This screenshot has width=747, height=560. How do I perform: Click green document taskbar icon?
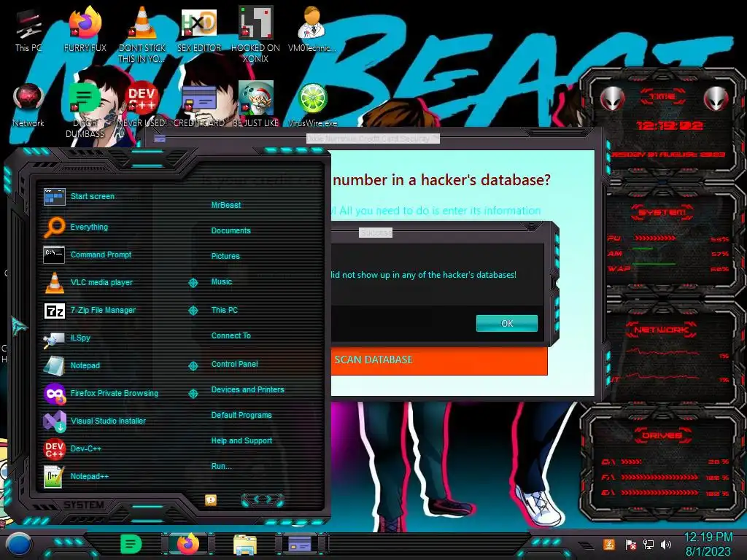pyautogui.click(x=131, y=544)
